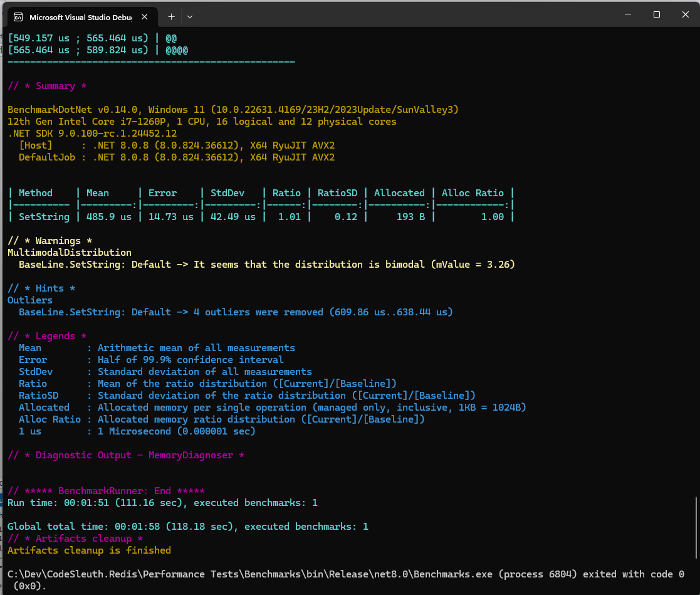
Task: Click the '// * Legends *' heading
Action: click(47, 336)
